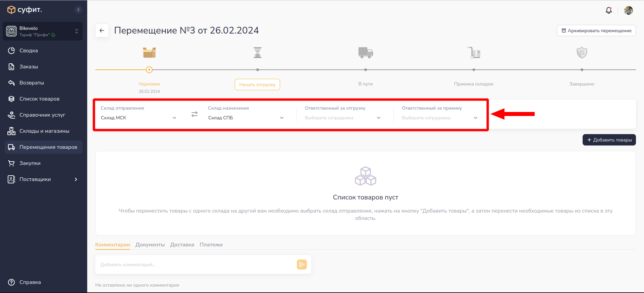Open Список товаров in the sidebar

[x=44, y=99]
